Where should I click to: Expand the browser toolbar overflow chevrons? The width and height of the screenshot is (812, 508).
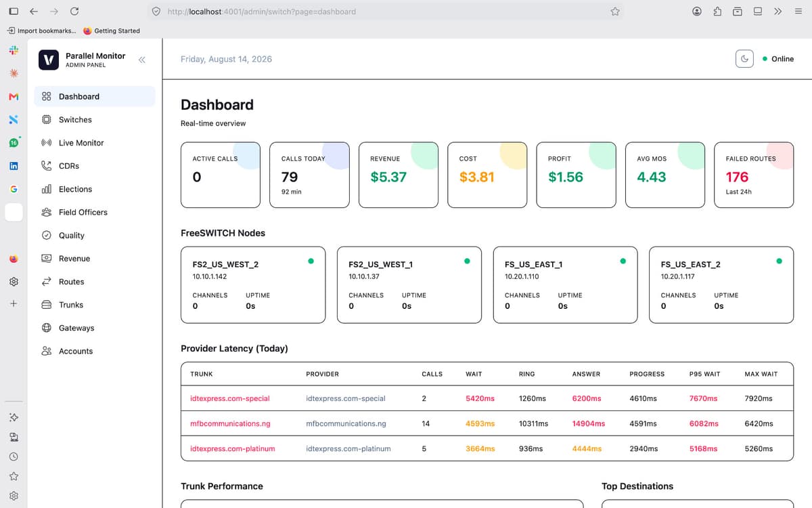[777, 12]
